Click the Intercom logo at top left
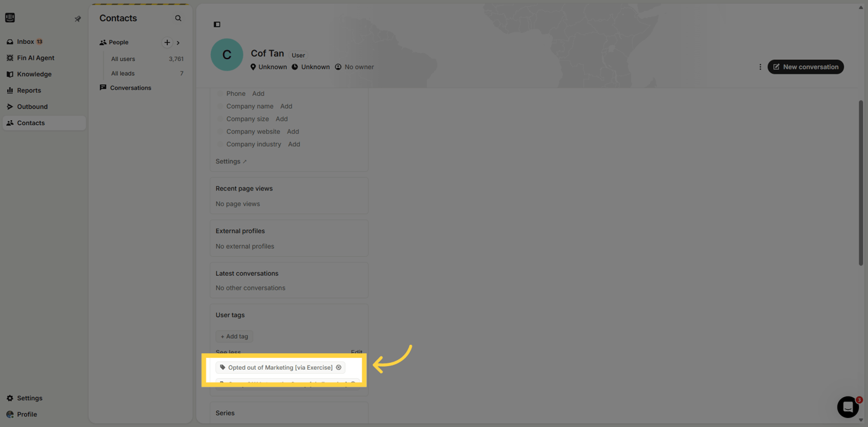The width and height of the screenshot is (868, 427). click(x=10, y=17)
